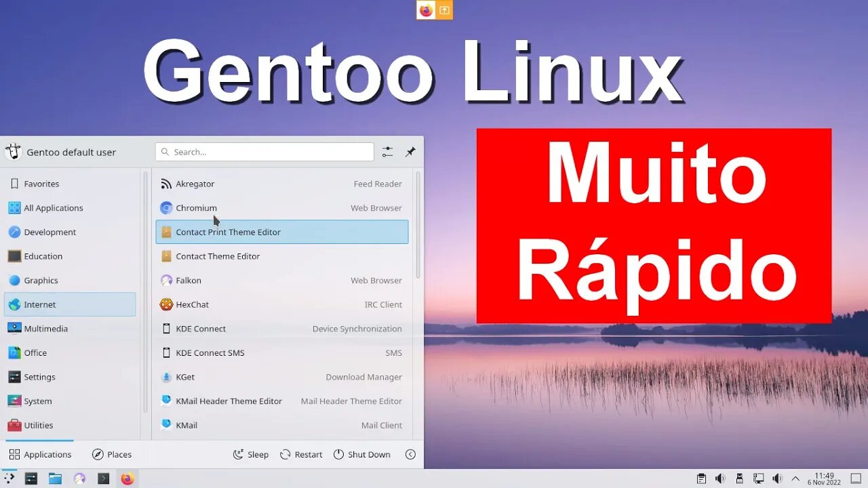Open clipboard tray icon
This screenshot has width=868, height=488.
point(702,479)
